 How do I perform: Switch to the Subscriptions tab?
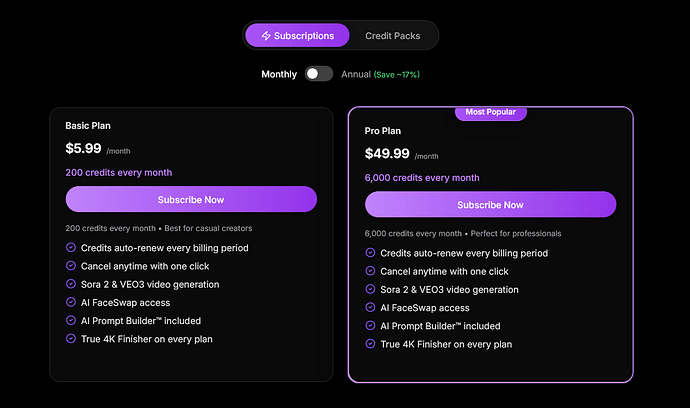tap(297, 36)
